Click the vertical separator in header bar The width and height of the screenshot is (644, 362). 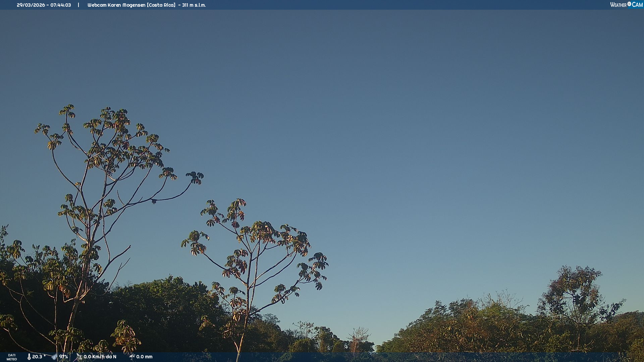tap(78, 5)
